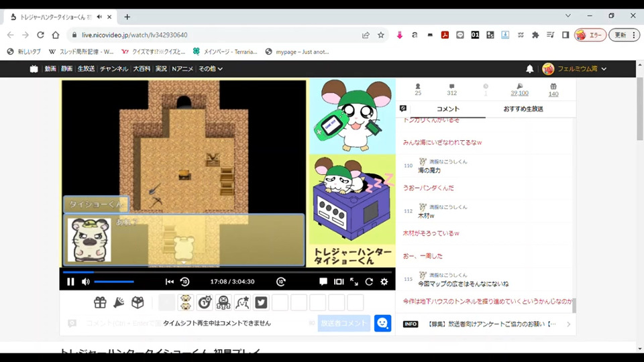Expand the その他 dropdown menu
Image resolution: width=644 pixels, height=362 pixels.
point(210,69)
